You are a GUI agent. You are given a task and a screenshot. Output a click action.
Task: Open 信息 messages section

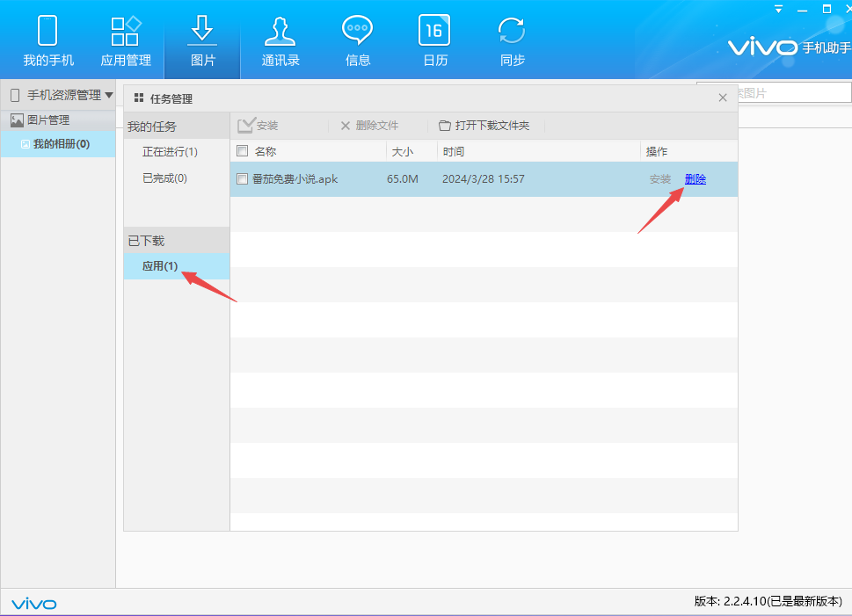click(x=358, y=40)
